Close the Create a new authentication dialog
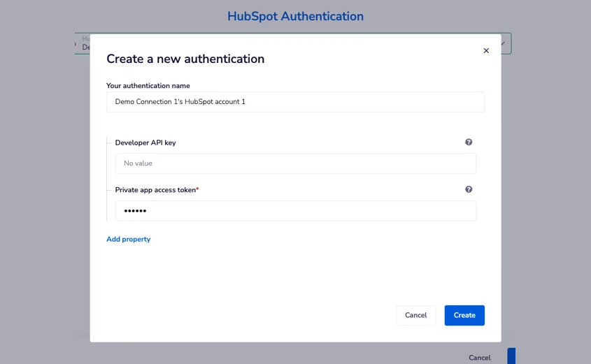The image size is (591, 364). click(x=486, y=51)
